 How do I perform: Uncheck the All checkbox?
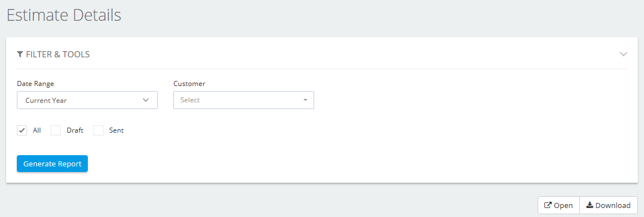tap(22, 130)
